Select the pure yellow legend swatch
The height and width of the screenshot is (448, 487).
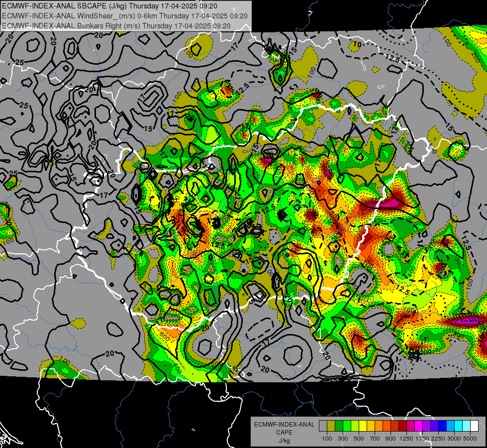[363, 426]
